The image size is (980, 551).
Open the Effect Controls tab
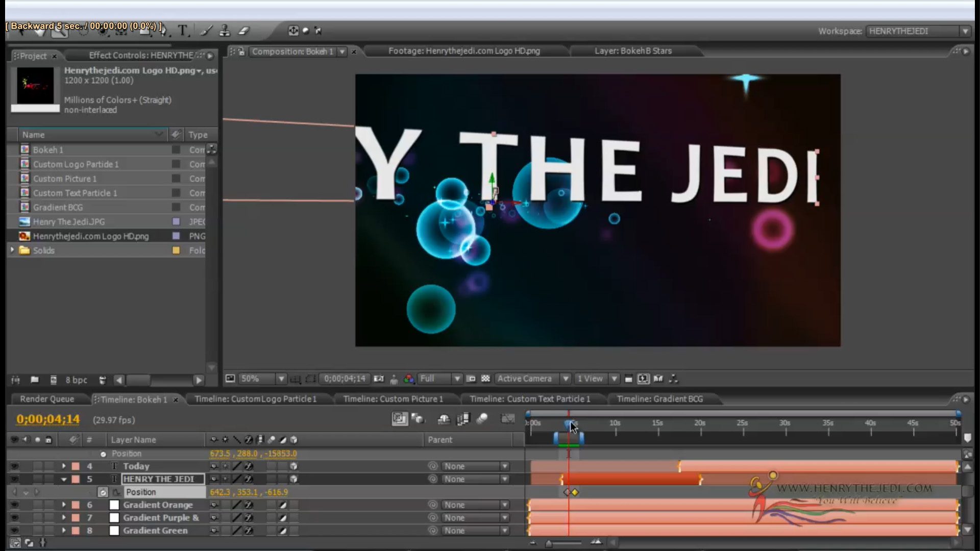point(141,55)
